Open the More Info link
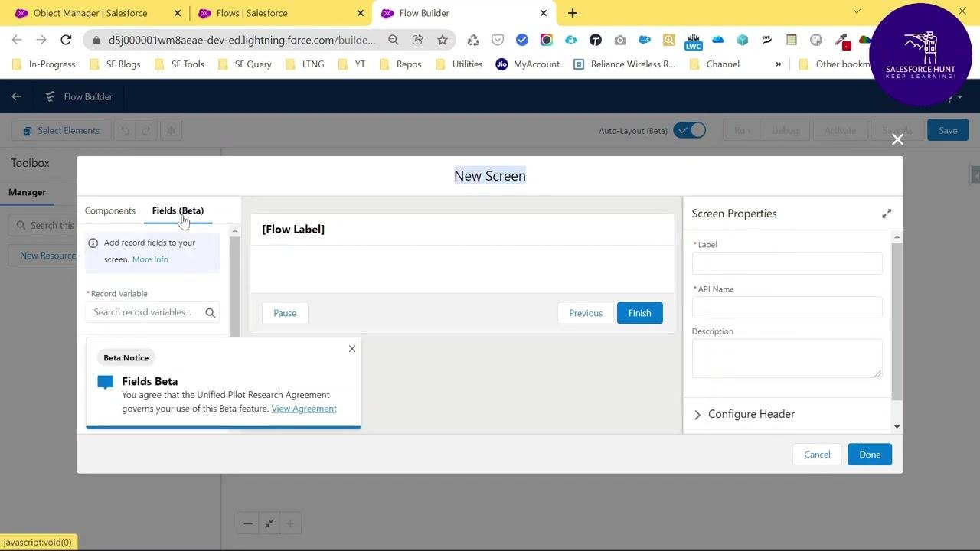The width and height of the screenshot is (980, 551). [150, 259]
